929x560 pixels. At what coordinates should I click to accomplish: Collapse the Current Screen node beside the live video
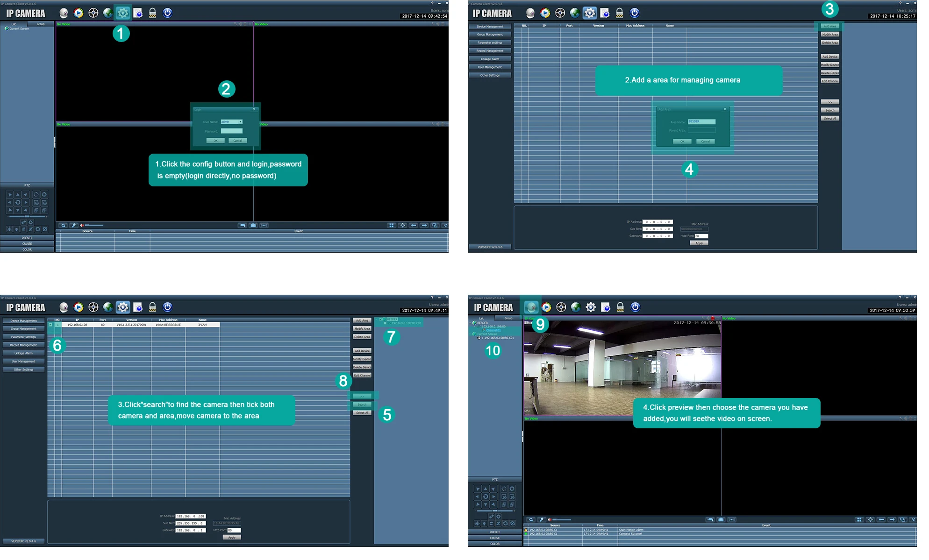471,334
